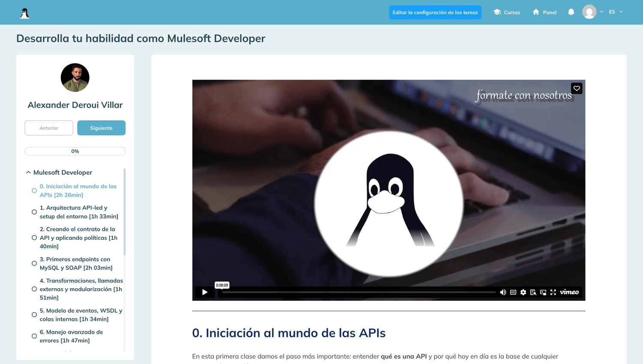Open the video transcript search icon

[533, 292]
